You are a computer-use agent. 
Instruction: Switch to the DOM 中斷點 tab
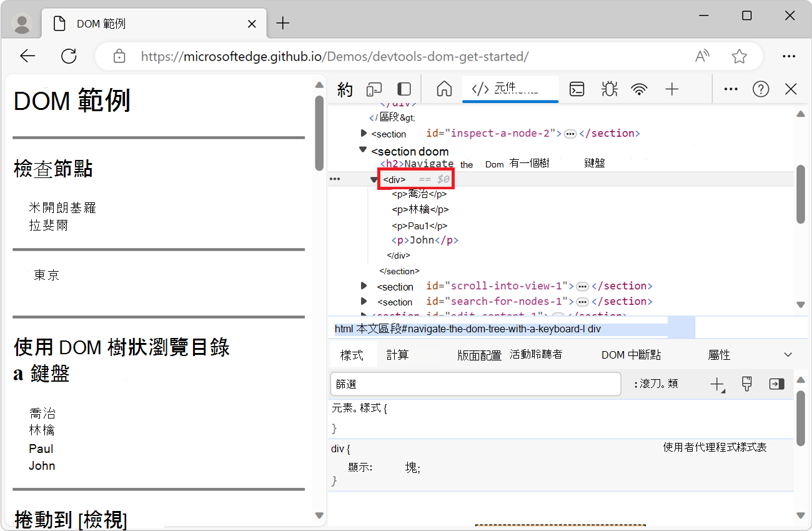point(631,355)
